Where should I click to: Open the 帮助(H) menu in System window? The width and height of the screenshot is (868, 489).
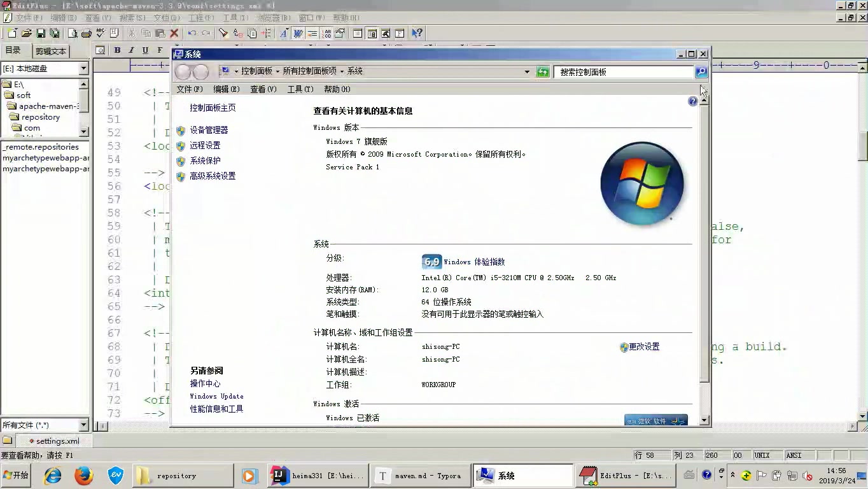337,89
